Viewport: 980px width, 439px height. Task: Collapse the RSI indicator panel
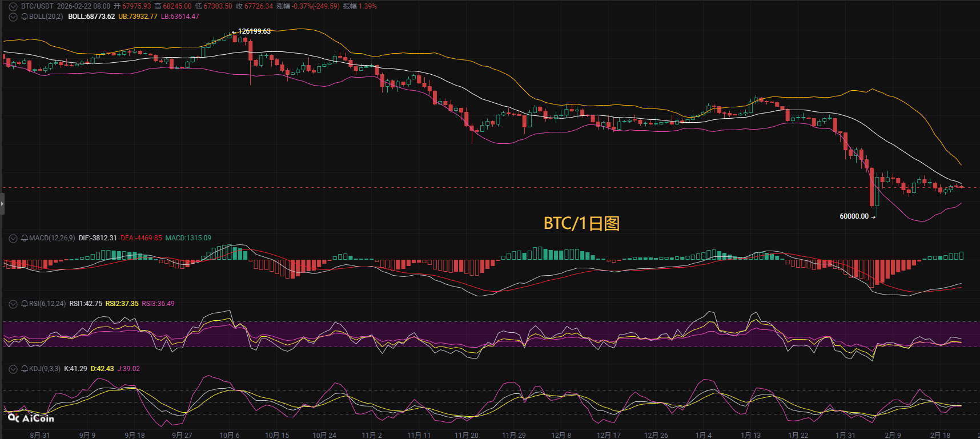point(13,304)
